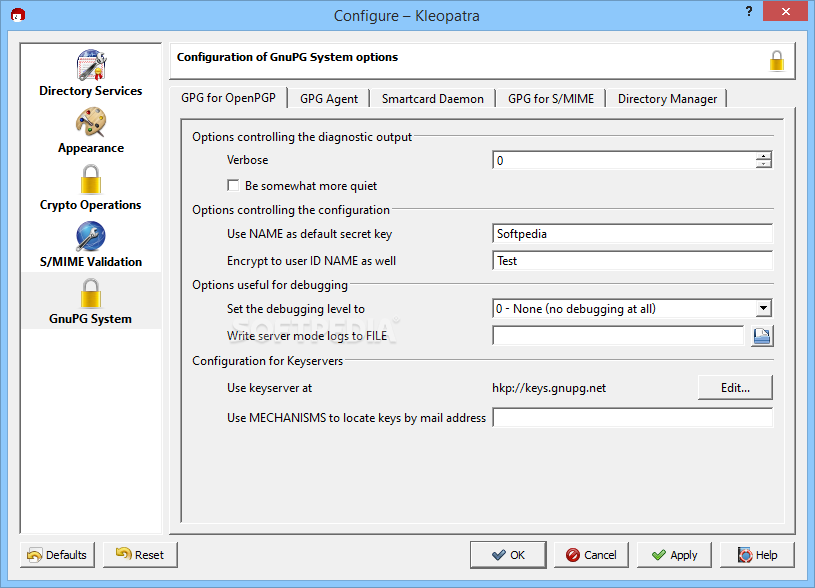The width and height of the screenshot is (815, 588).
Task: Select the Crypto Operations padlock icon
Action: [x=91, y=179]
